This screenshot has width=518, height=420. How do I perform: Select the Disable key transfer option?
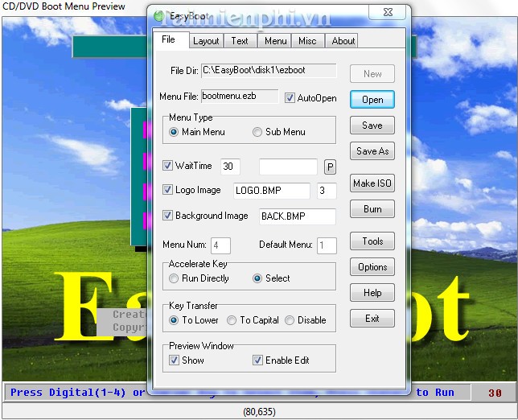(x=290, y=320)
